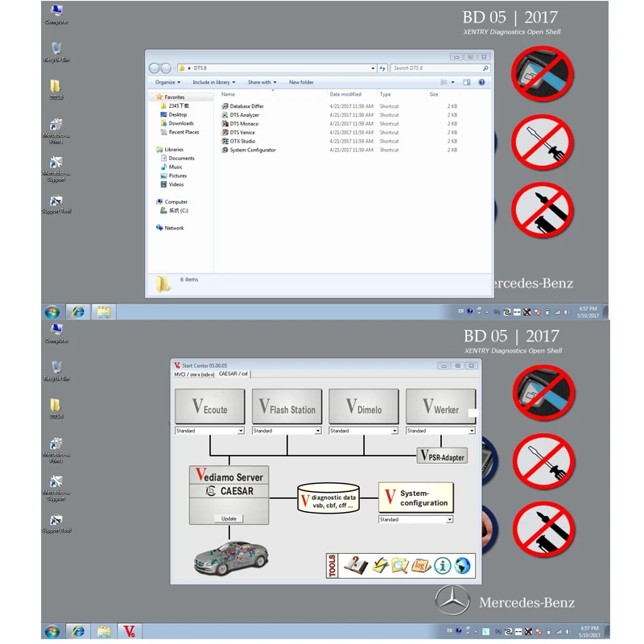Click the green info icon in TOOLS bar
This screenshot has width=644, height=644.
[442, 566]
